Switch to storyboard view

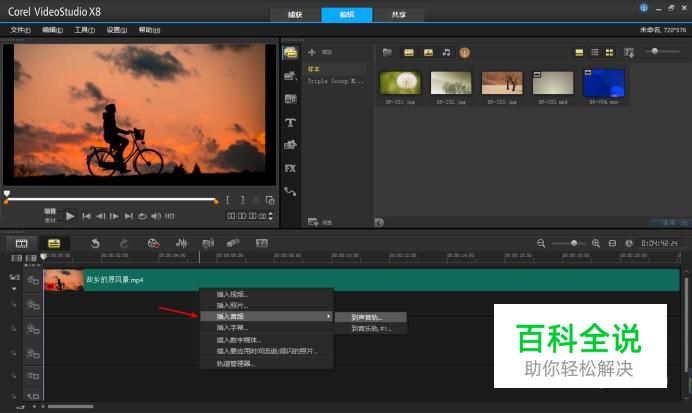click(x=20, y=243)
